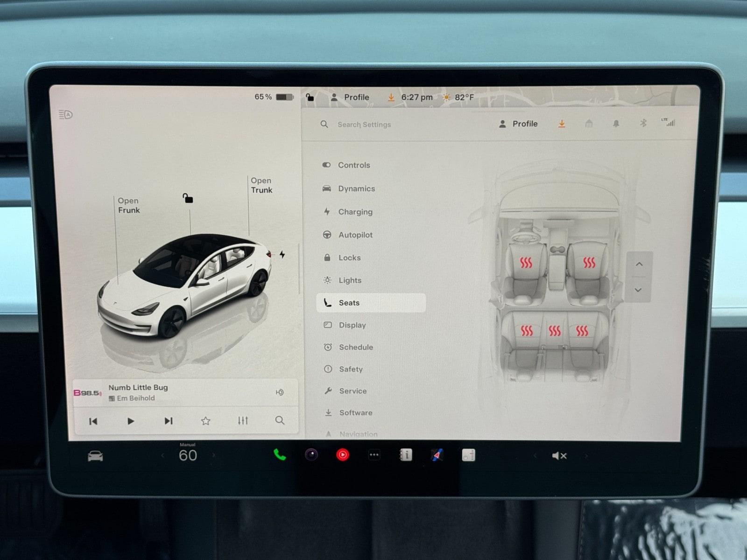The image size is (747, 560).
Task: Select Charging in settings list
Action: coord(355,212)
